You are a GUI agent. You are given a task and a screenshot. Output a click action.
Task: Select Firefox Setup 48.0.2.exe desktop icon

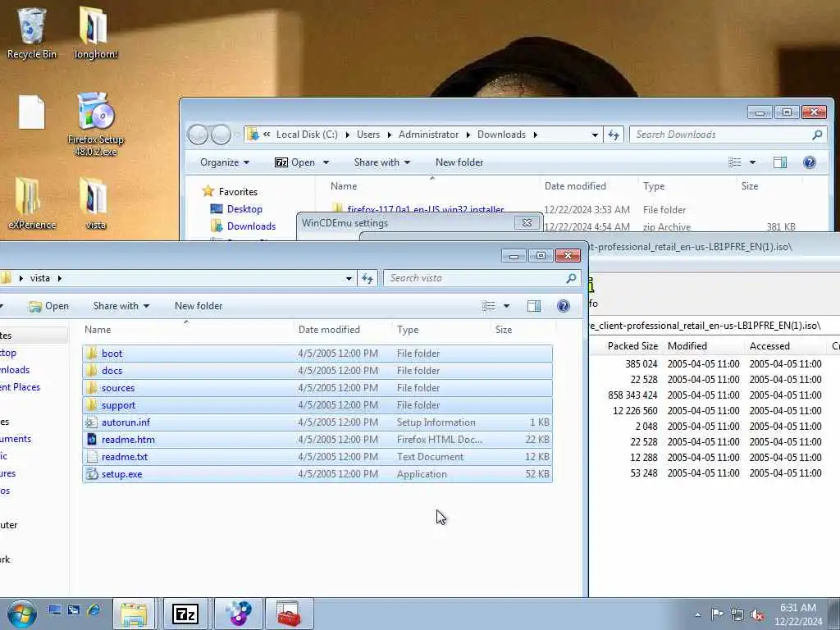[x=95, y=125]
